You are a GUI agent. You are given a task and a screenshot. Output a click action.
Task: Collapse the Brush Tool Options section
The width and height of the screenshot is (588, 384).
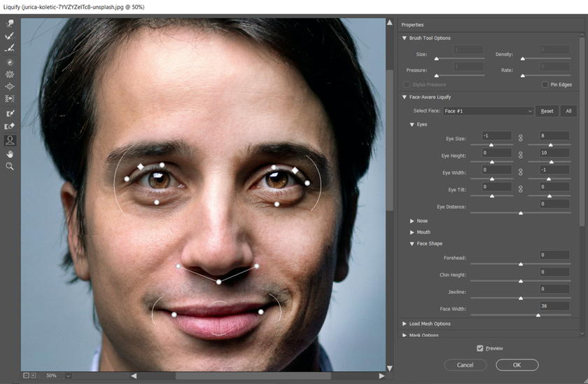(405, 38)
